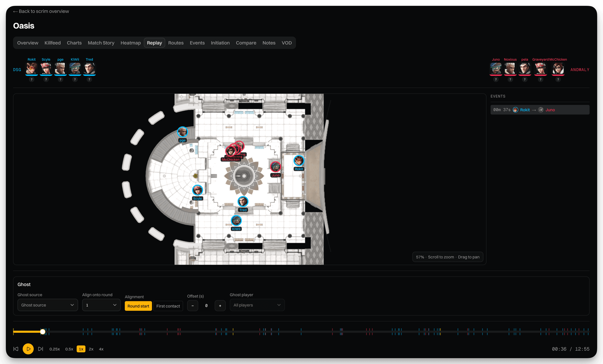Open the Match Story tab
603x364 pixels.
pos(101,43)
